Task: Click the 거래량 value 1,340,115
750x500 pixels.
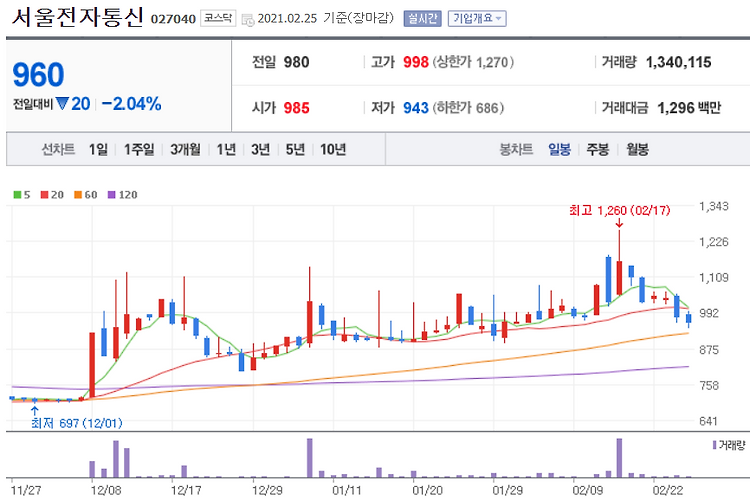Action: point(678,62)
